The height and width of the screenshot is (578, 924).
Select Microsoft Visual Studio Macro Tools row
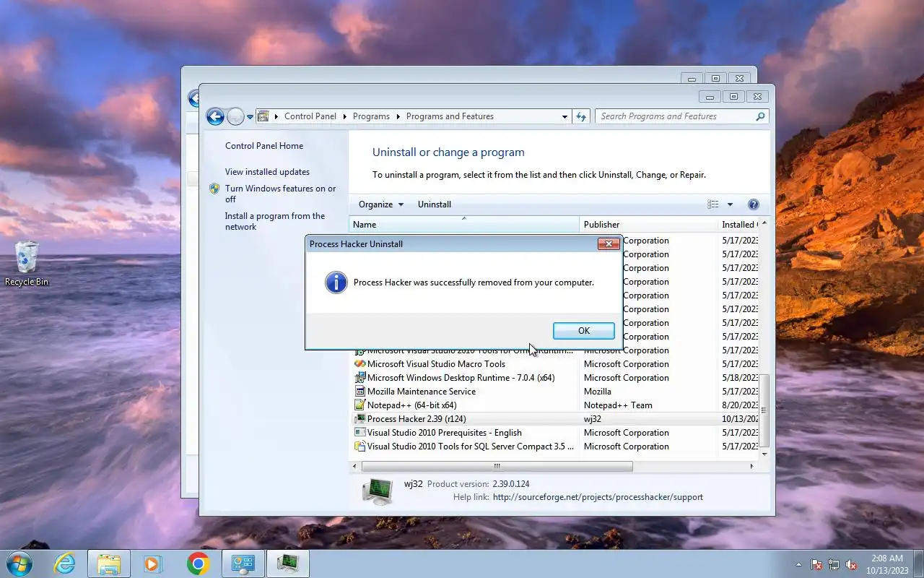(x=554, y=364)
